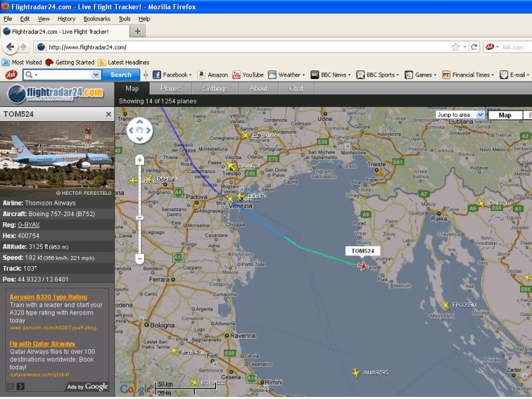Pan the map down with the arrow control
Screen dimensions: 532x399
coord(140,139)
